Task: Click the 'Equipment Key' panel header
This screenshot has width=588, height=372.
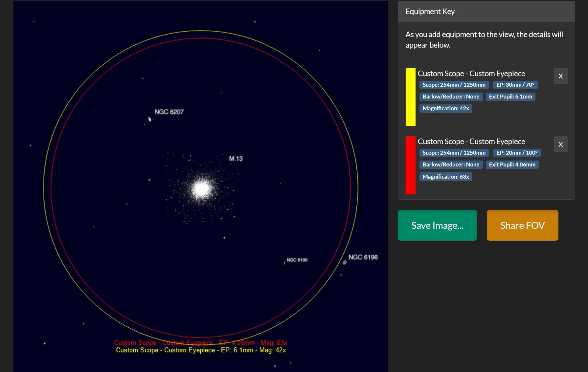Action: pos(486,11)
